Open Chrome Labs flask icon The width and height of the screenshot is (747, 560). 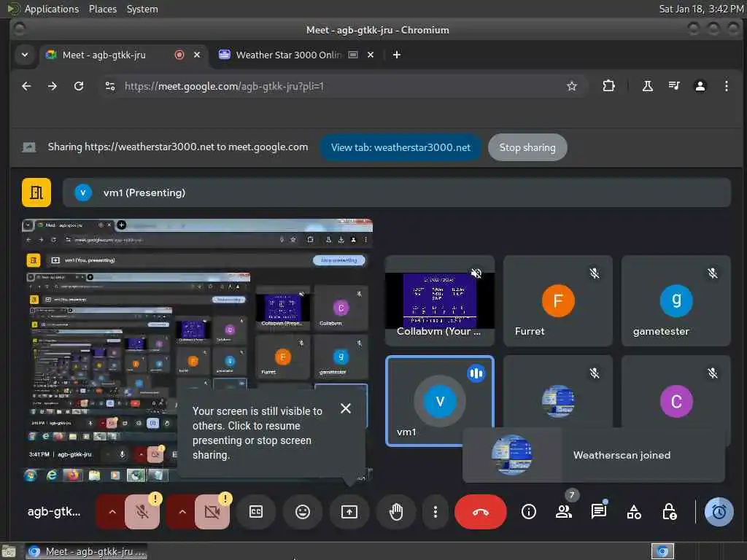(x=648, y=86)
